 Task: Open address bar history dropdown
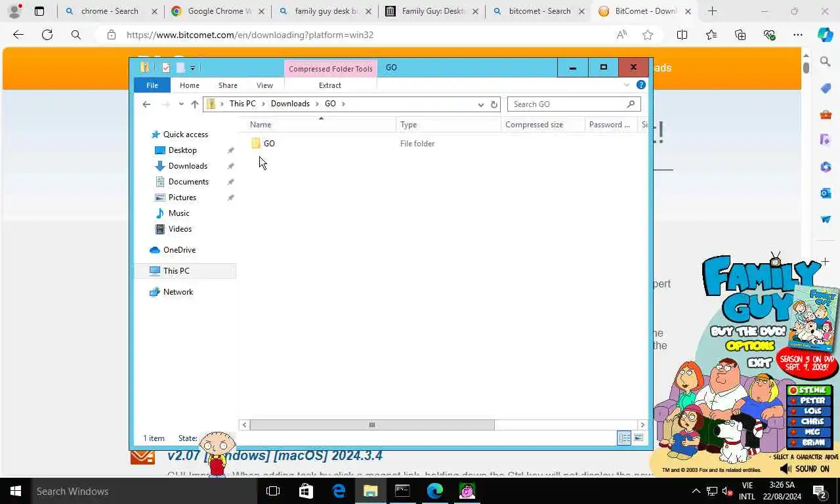click(x=480, y=104)
